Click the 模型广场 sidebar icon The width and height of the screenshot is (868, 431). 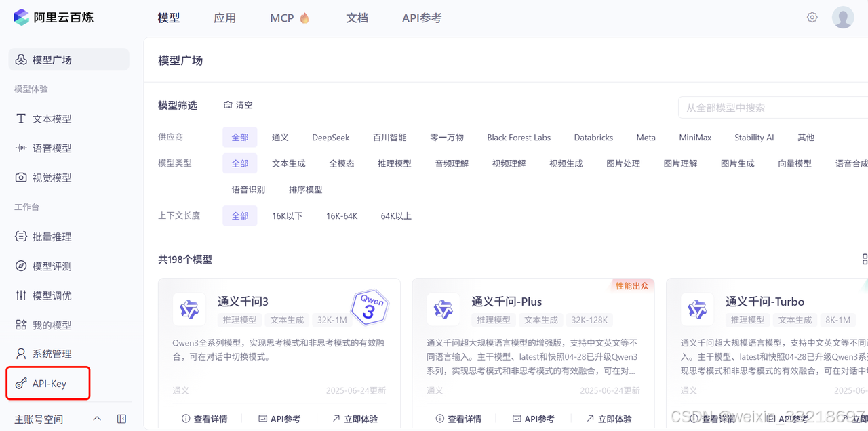21,60
